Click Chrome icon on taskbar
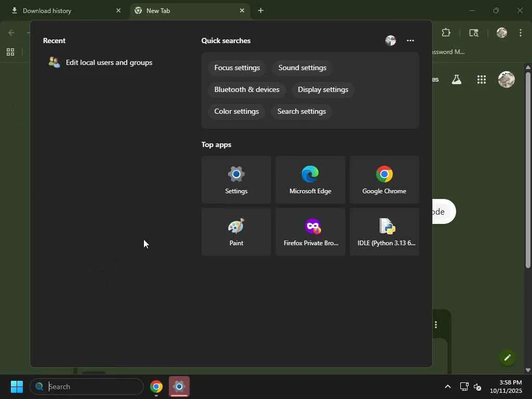Screen dimensions: 532x399 click(x=156, y=387)
